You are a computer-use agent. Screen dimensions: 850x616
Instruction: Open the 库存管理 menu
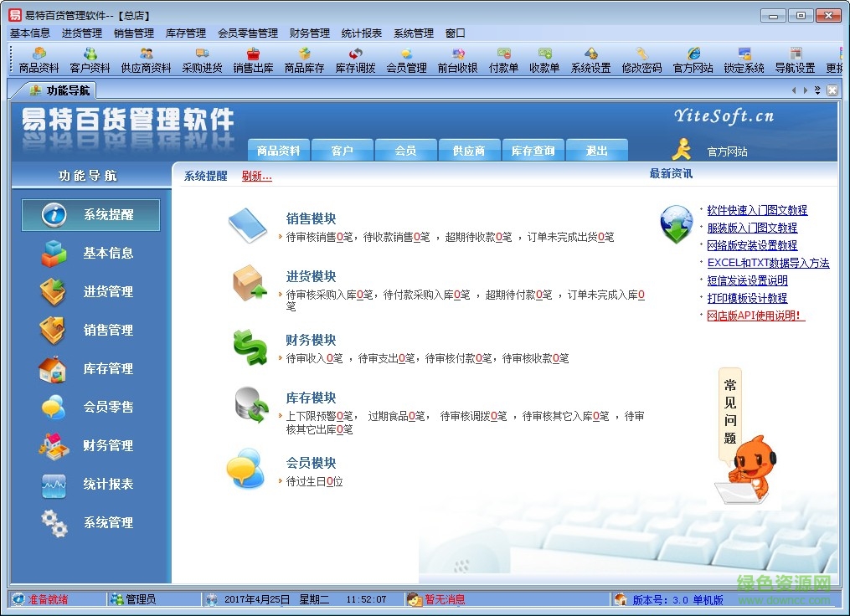(x=185, y=33)
